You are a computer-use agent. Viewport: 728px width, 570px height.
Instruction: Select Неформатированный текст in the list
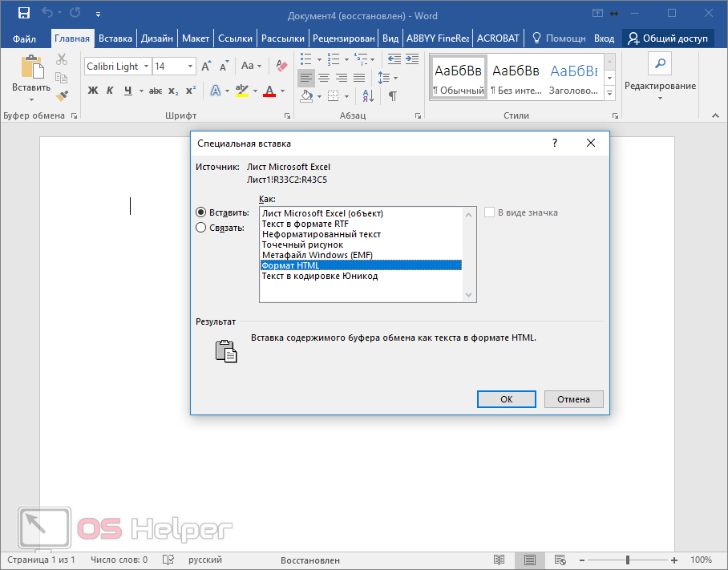322,234
